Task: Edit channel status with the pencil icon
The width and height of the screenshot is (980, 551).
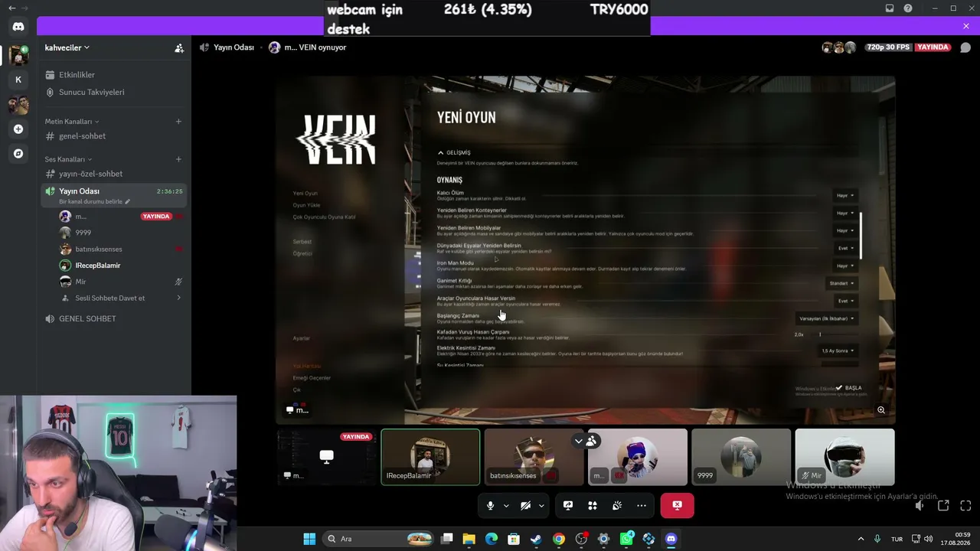Action: (128, 201)
